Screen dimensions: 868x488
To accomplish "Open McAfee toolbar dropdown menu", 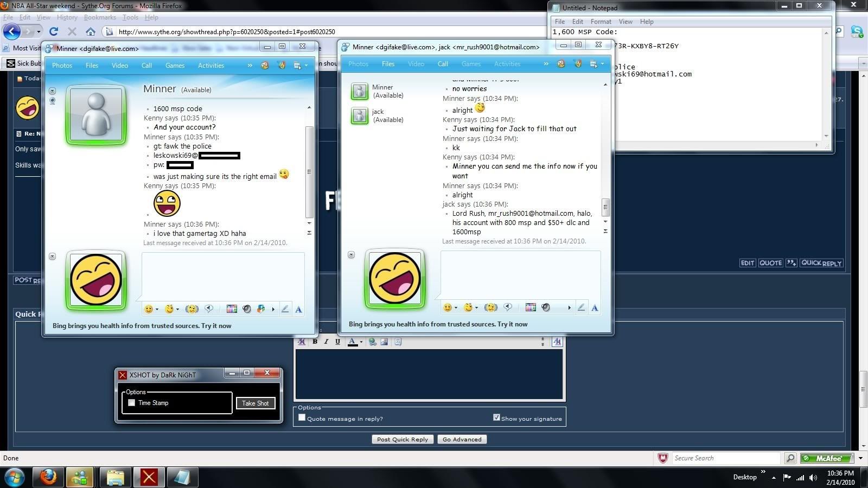I will point(860,458).
